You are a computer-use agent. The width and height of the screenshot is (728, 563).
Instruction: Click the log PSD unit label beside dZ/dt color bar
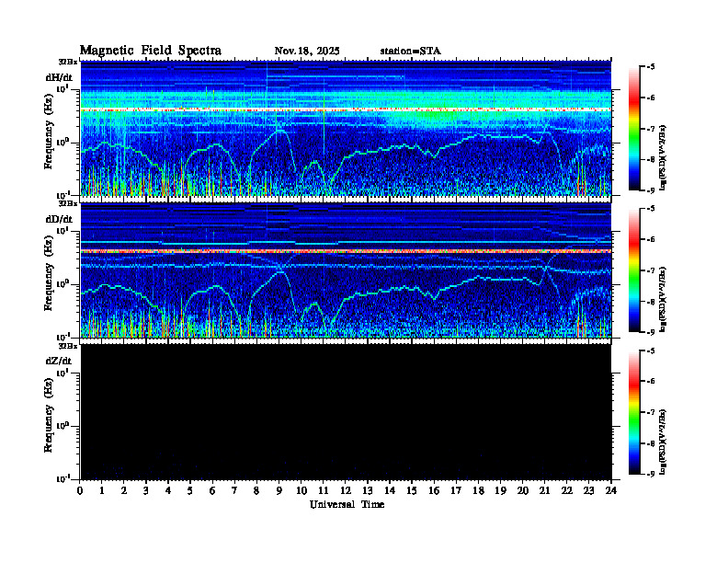coord(663,442)
